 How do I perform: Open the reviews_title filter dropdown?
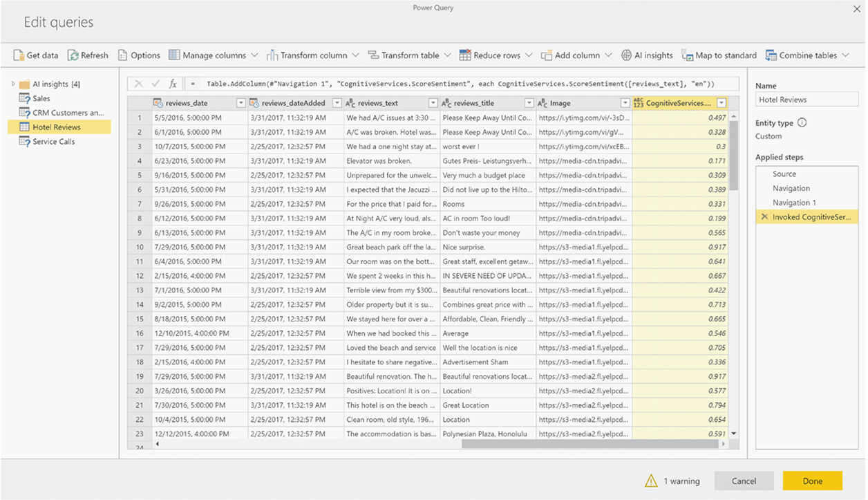(529, 103)
